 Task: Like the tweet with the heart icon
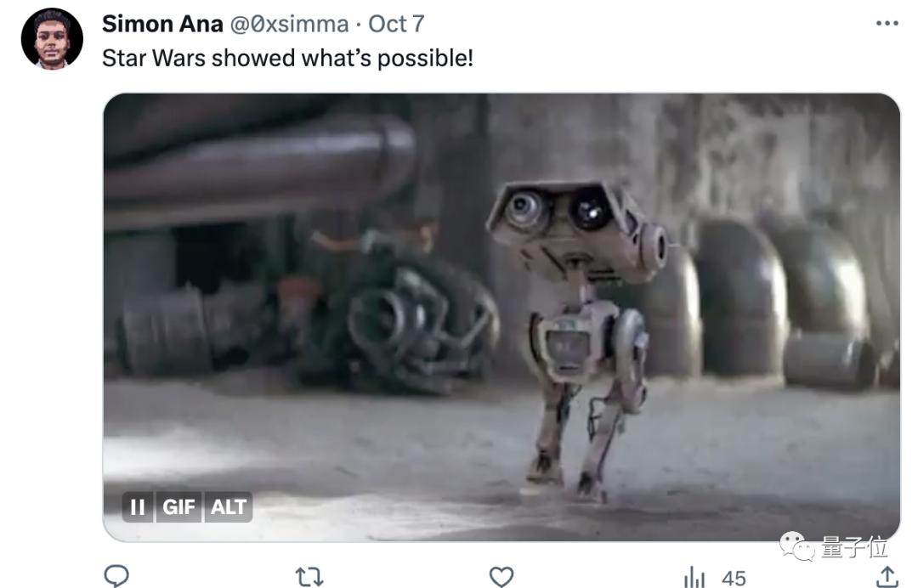[501, 577]
